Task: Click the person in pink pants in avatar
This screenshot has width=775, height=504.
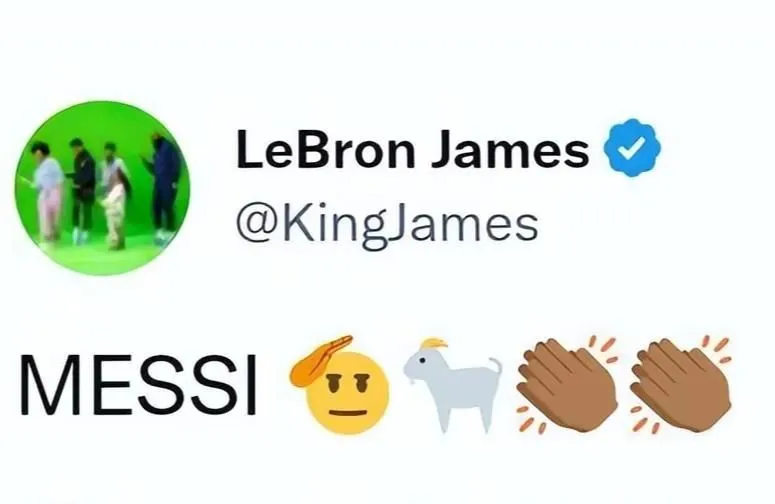Action: 47,193
